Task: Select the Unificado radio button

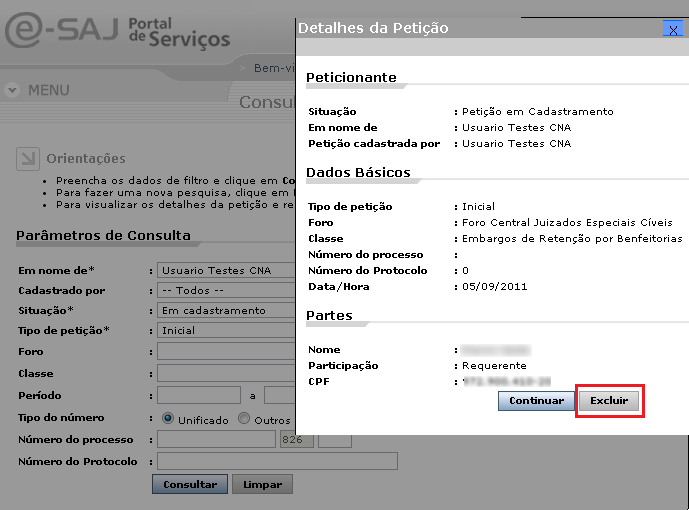Action: point(168,419)
